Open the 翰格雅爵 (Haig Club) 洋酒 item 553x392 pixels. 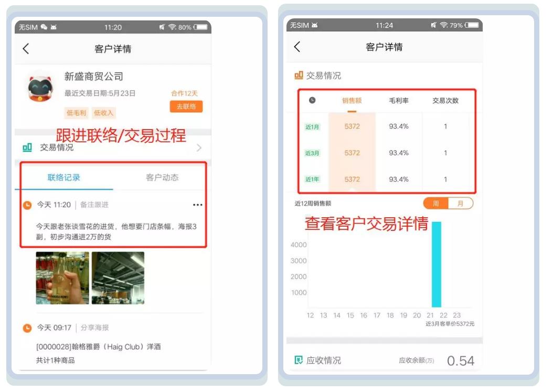99,347
